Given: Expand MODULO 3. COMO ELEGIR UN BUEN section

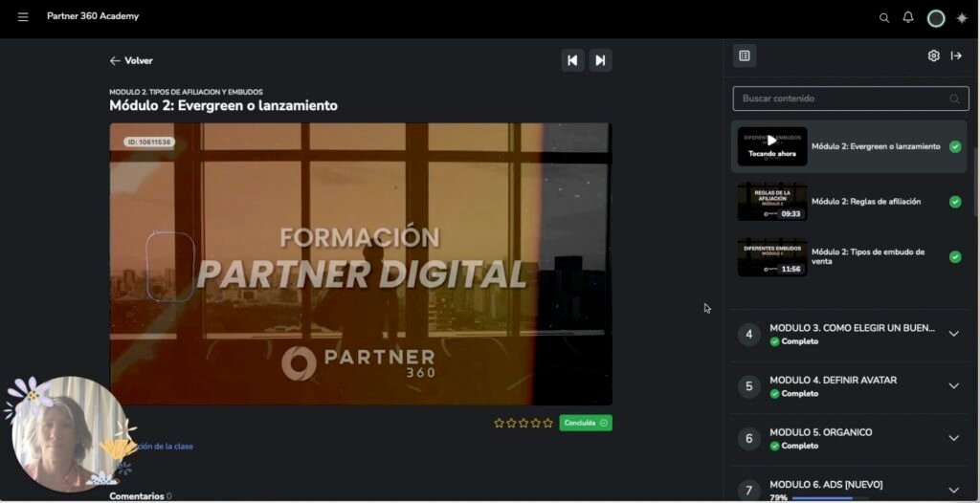Looking at the screenshot, I should coord(954,334).
